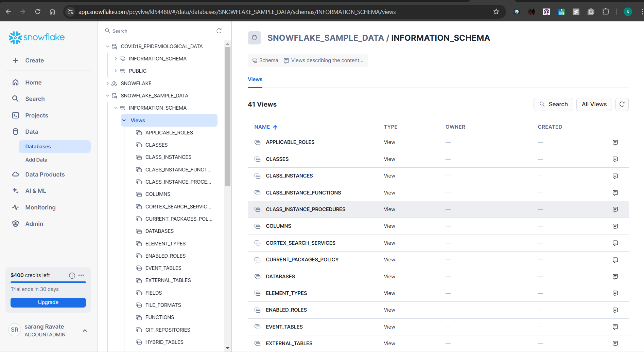
Task: Reload the browser page
Action: pos(38,12)
